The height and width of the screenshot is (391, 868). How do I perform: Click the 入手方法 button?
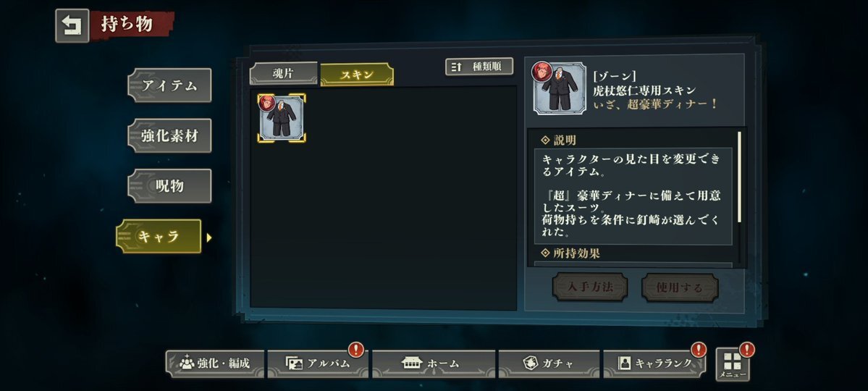click(x=590, y=287)
